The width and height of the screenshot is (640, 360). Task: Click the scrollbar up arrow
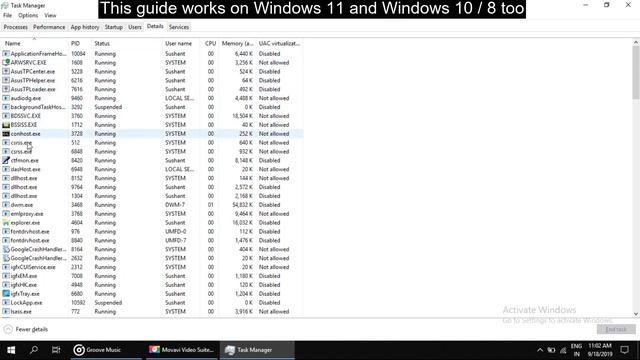636,42
